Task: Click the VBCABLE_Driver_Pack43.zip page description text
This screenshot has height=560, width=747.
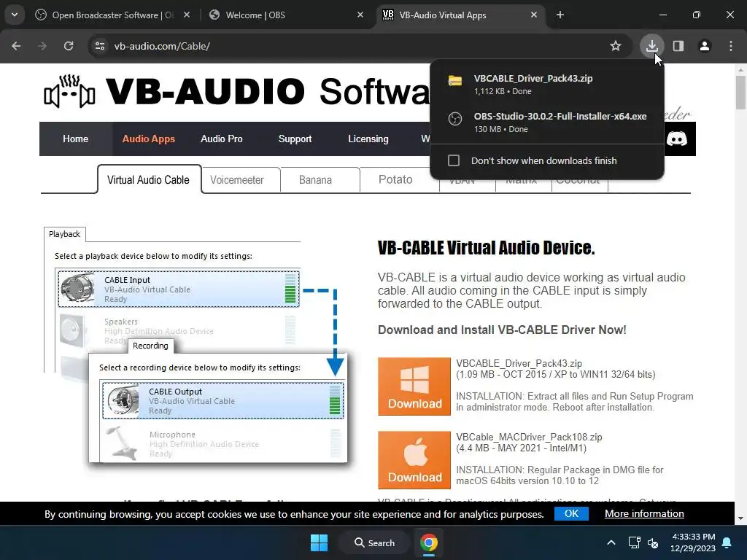Action: pyautogui.click(x=519, y=363)
